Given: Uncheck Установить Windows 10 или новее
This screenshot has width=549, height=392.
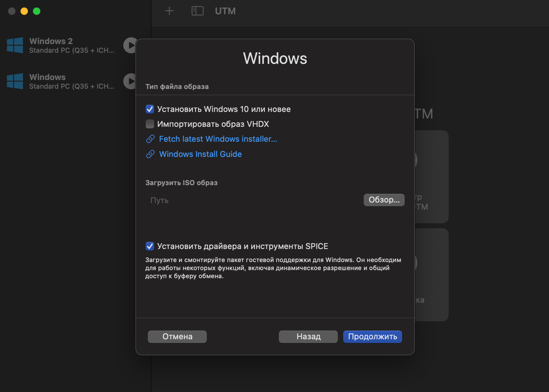Looking at the screenshot, I should click(x=150, y=109).
